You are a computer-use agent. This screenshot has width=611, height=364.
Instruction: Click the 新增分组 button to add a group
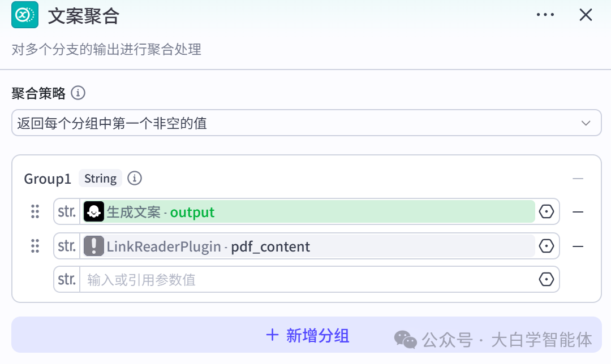(x=306, y=335)
